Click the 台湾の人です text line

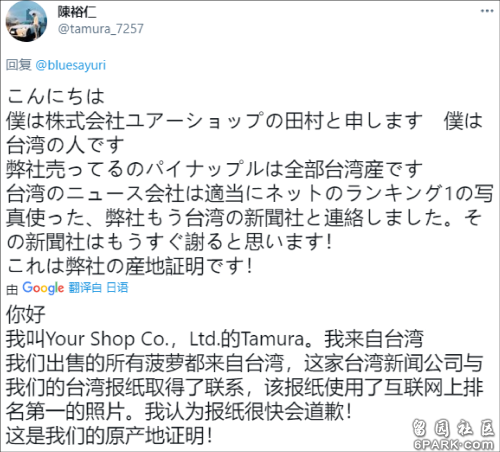tap(65, 145)
